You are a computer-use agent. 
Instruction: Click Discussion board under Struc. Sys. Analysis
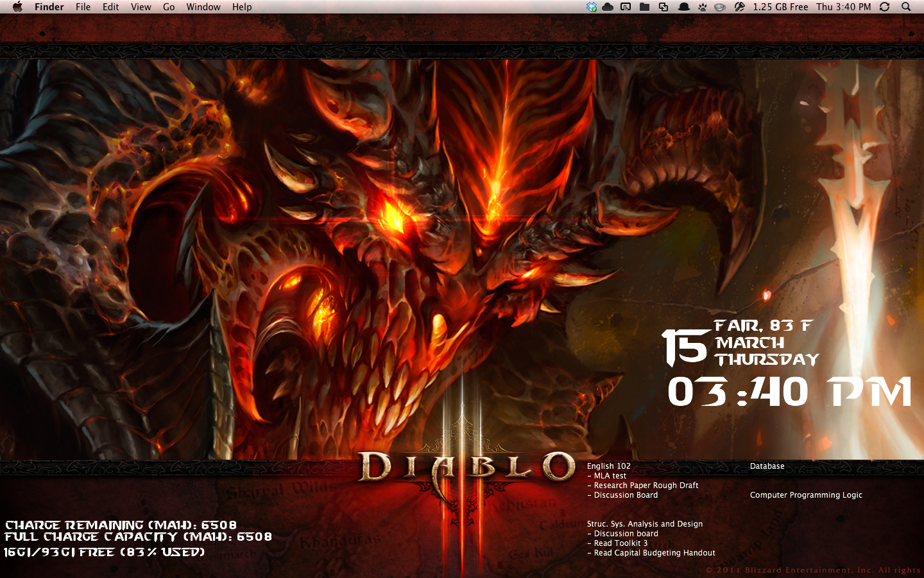point(622,534)
